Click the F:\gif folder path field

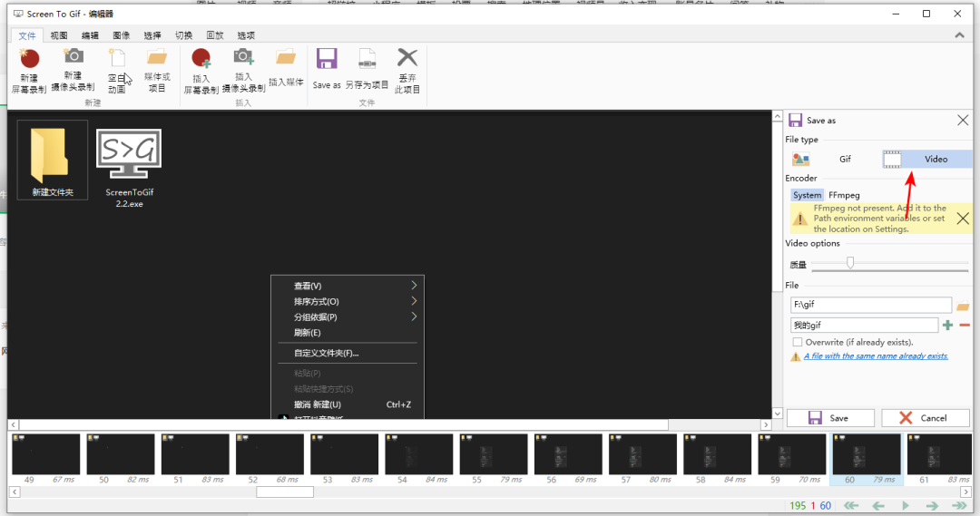[x=870, y=305]
